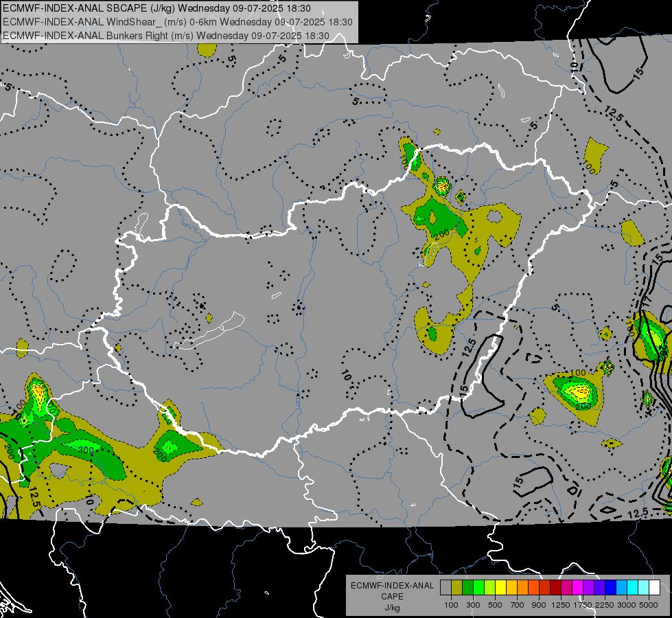Click the 300 tick label in legend
This screenshot has width=672, height=618.
point(473,605)
